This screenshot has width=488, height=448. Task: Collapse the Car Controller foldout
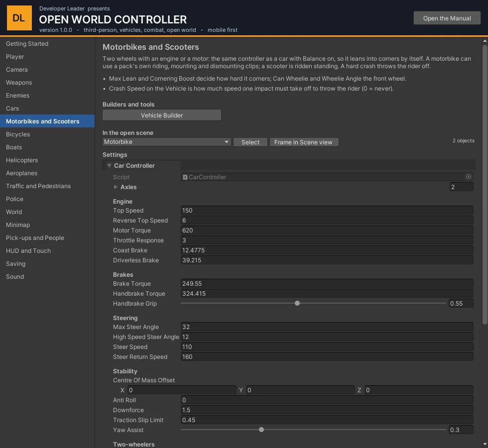109,165
